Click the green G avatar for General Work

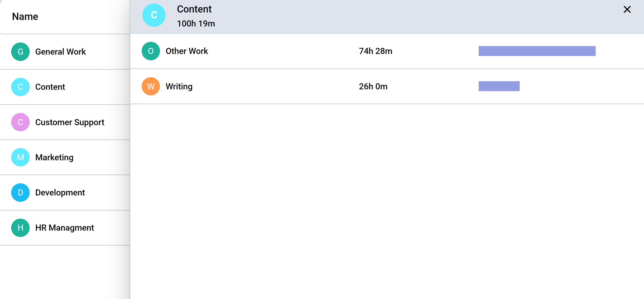coord(20,52)
